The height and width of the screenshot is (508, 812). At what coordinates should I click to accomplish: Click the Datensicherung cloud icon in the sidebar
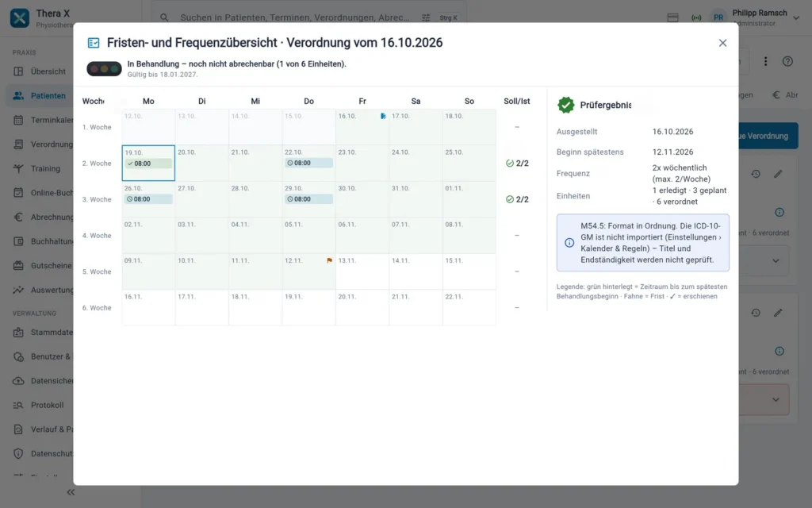(x=18, y=381)
